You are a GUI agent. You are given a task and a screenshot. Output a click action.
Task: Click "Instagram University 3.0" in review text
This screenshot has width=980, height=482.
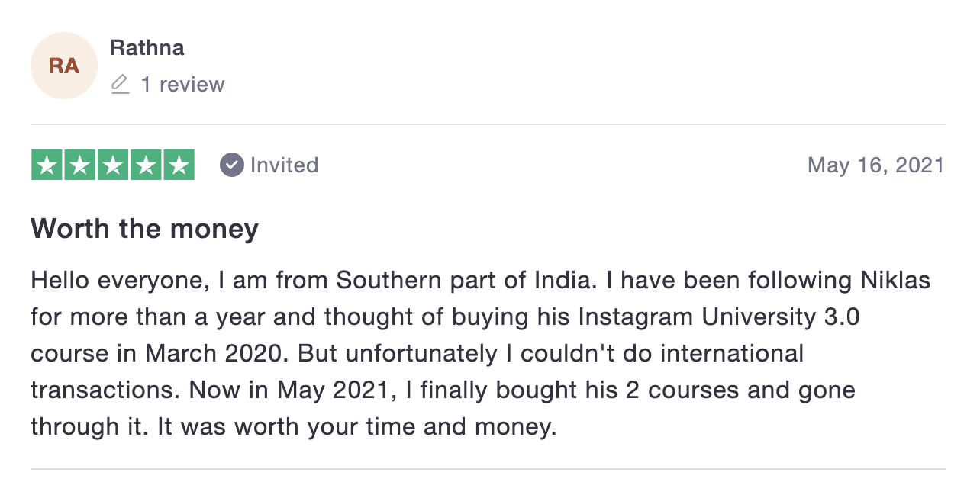click(717, 317)
